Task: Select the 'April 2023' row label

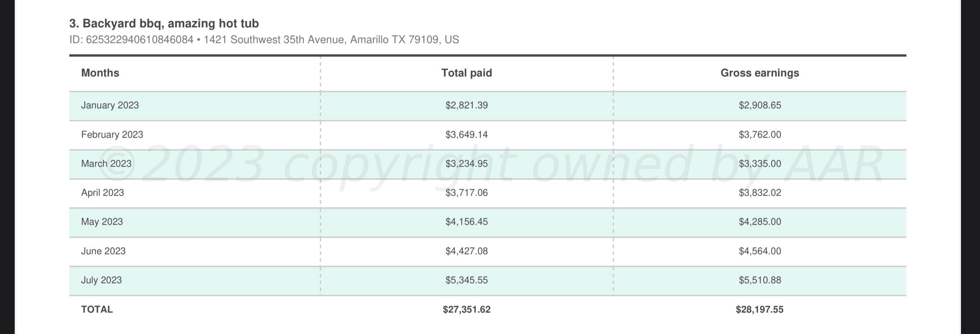Action: pos(102,193)
